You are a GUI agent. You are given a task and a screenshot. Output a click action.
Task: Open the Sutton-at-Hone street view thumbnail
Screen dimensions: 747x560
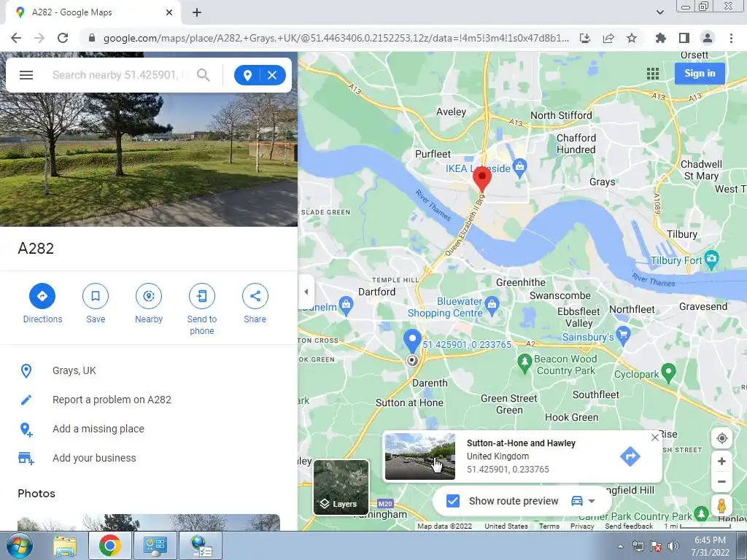tap(419, 456)
